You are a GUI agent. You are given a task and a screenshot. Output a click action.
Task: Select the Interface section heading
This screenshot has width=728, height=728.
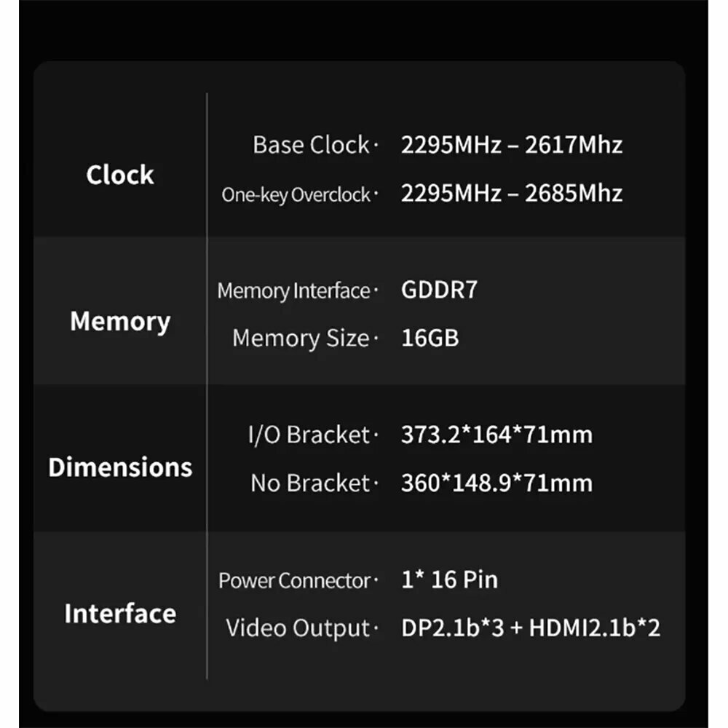point(120,613)
